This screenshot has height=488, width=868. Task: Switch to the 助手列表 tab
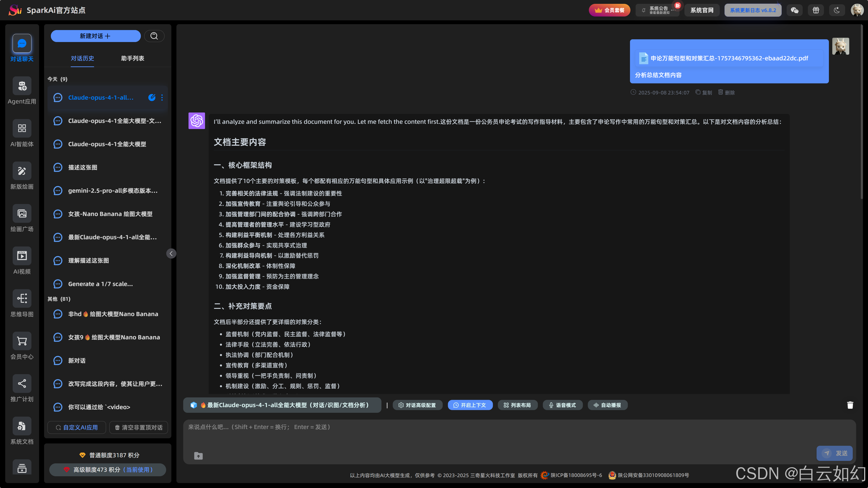132,58
